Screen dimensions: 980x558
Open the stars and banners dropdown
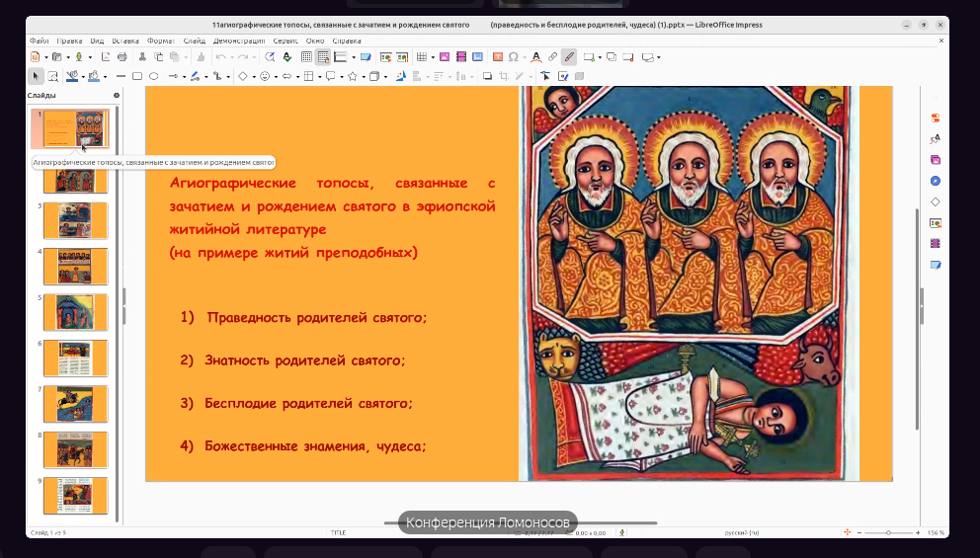(364, 77)
